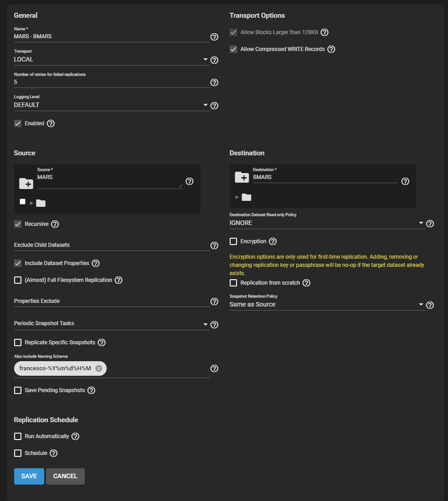
Task: Remove the francesco-%Y%m%d%H%M naming schema chip
Action: (99, 368)
